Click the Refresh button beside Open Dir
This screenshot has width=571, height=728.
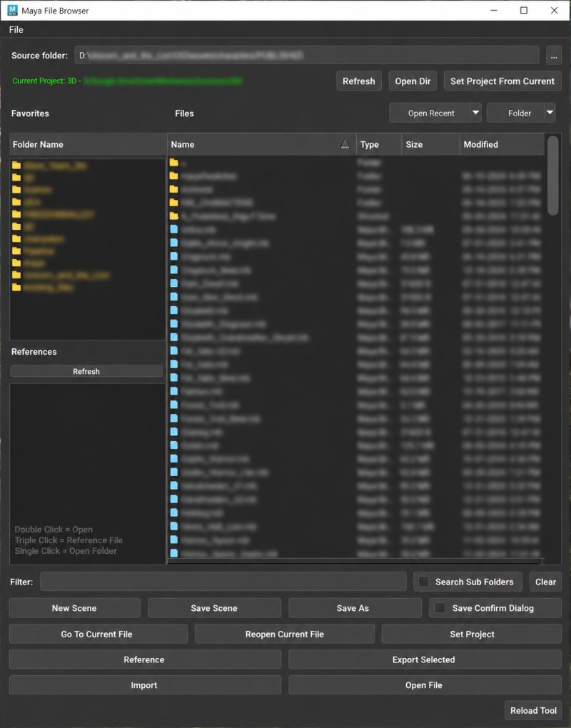tap(358, 81)
